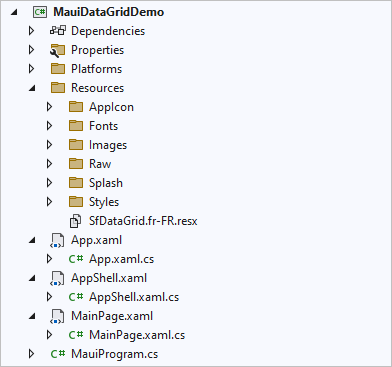Click the C# icon of MauiProgram.cs
This screenshot has width=392, height=367.
point(58,354)
